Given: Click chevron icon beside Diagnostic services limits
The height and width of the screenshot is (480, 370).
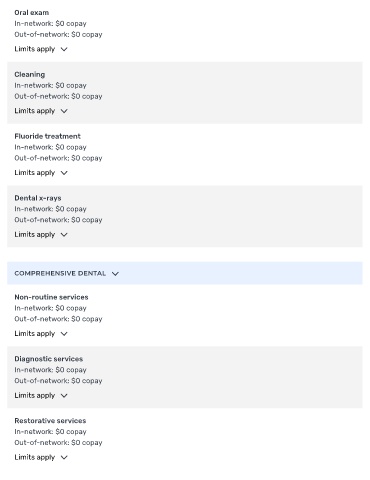Looking at the screenshot, I should [64, 396].
